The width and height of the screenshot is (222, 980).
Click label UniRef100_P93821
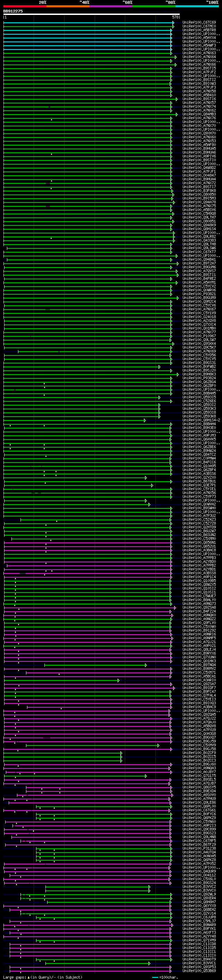coord(199,294)
